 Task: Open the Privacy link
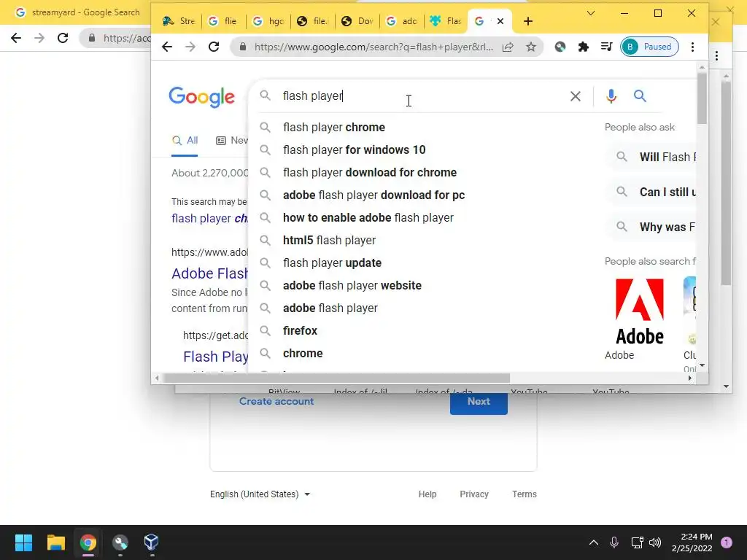point(474,494)
